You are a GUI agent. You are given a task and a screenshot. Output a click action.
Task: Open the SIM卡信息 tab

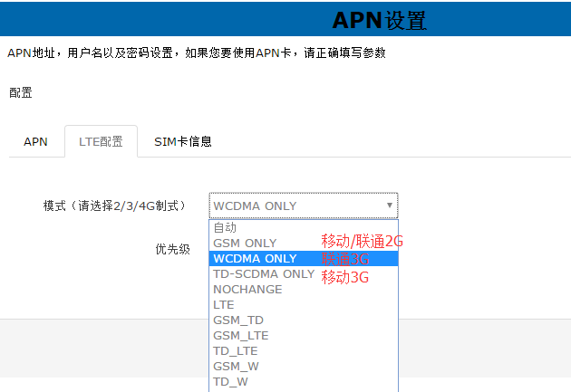182,142
